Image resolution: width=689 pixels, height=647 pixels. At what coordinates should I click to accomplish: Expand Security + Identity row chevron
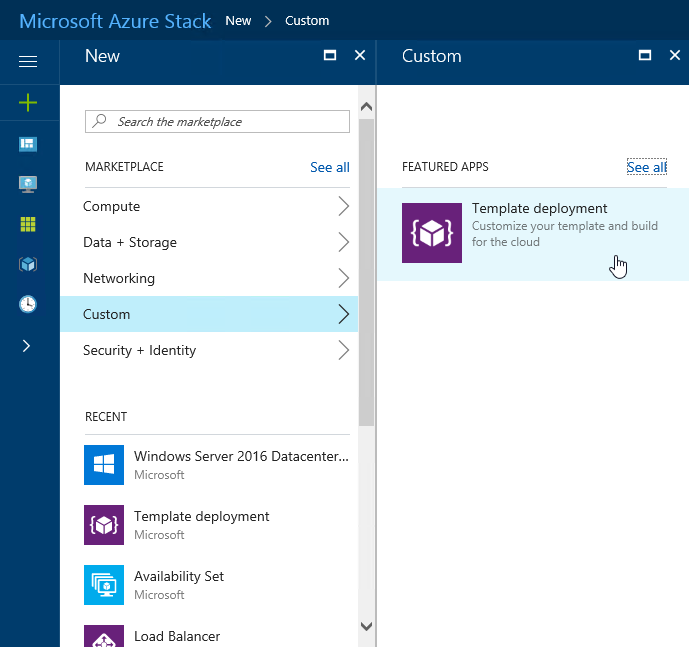pos(344,350)
